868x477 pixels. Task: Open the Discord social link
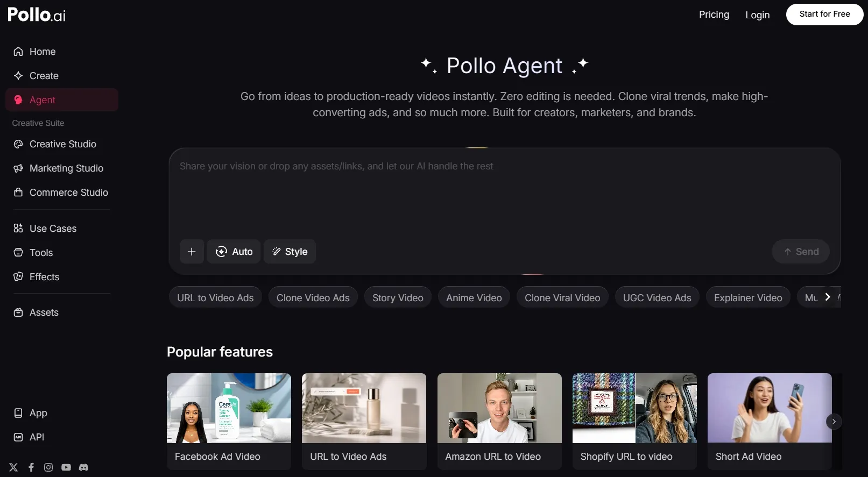pos(83,467)
